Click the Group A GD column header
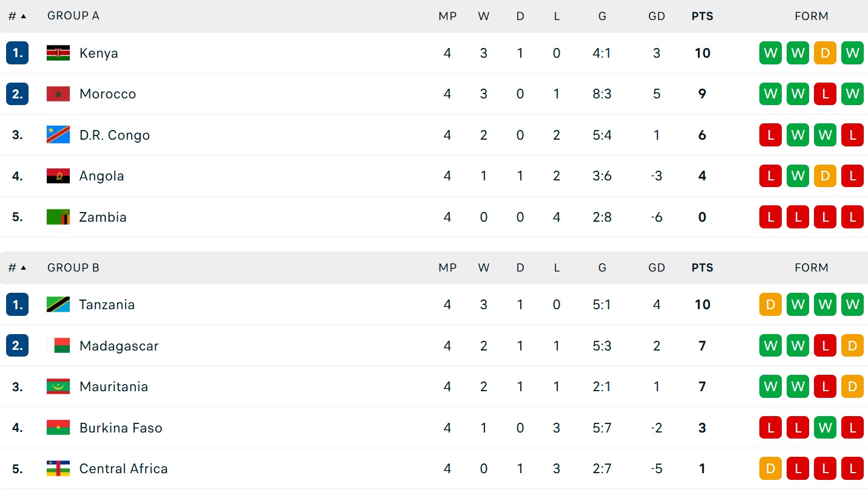This screenshot has width=868, height=489. 657,16
